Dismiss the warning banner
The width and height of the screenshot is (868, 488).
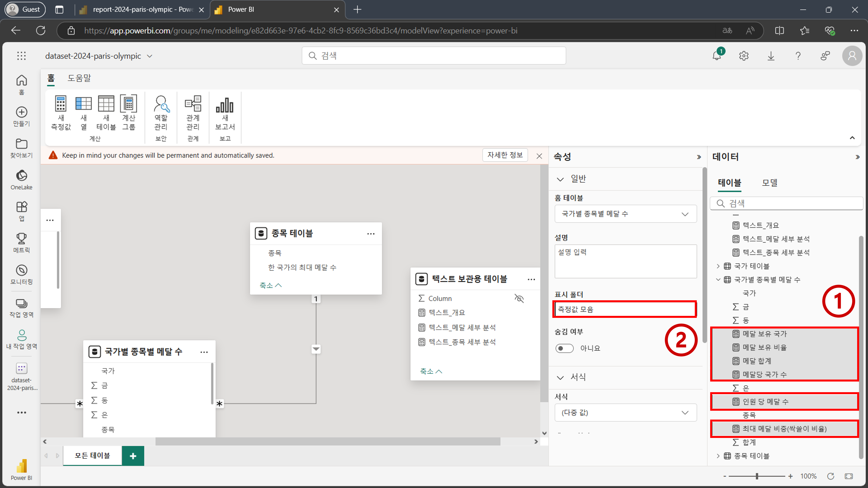[539, 156]
